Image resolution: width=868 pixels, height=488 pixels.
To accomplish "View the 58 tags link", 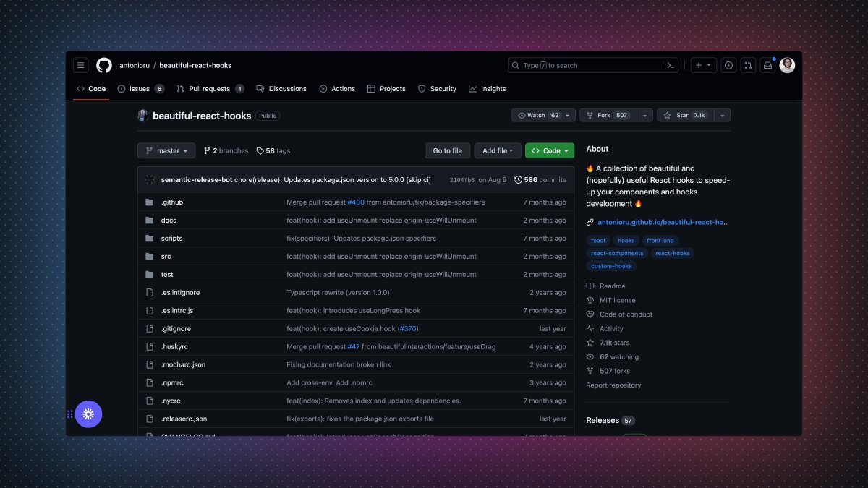I will 273,150.
